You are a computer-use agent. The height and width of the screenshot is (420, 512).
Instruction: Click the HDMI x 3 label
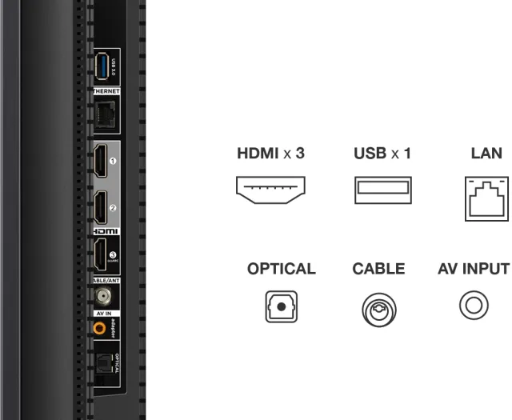(x=270, y=154)
